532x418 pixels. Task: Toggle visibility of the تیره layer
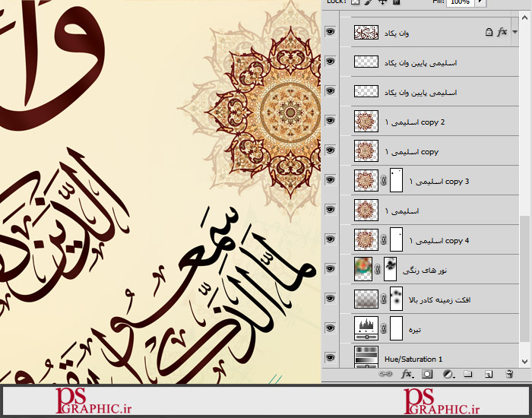coord(330,328)
